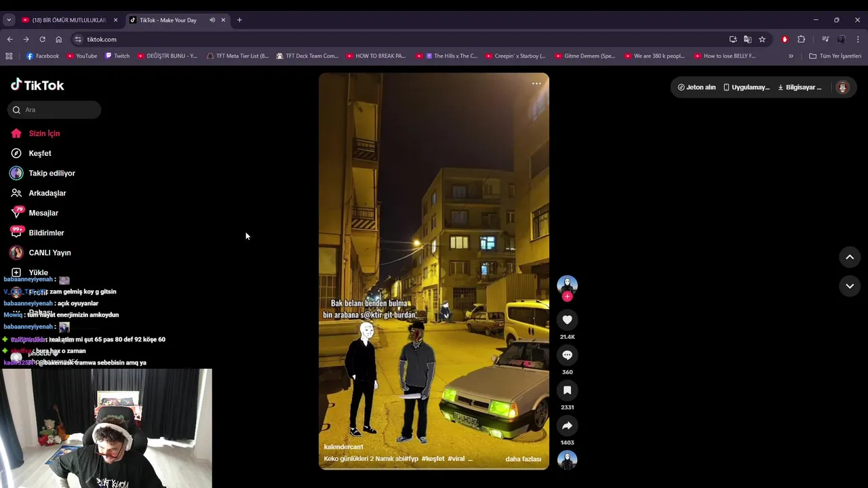Mute the TikTok tab audio icon
Screen dimensions: 868x488
click(212, 20)
